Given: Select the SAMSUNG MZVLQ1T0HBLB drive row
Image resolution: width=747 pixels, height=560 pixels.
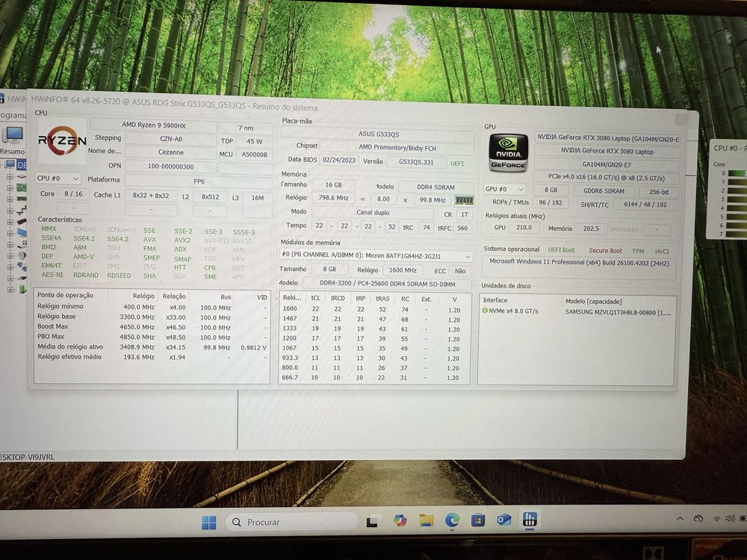Looking at the screenshot, I should pos(577,311).
